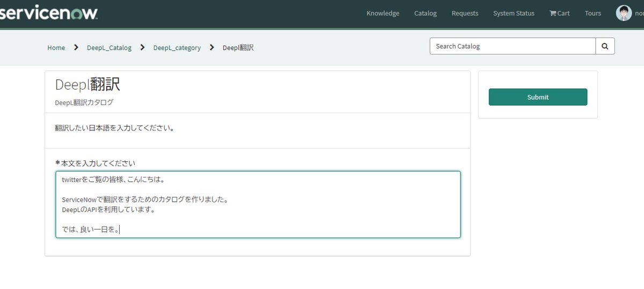Open the Cart with shopping cart icon
This screenshot has height=289, width=644.
pyautogui.click(x=560, y=13)
